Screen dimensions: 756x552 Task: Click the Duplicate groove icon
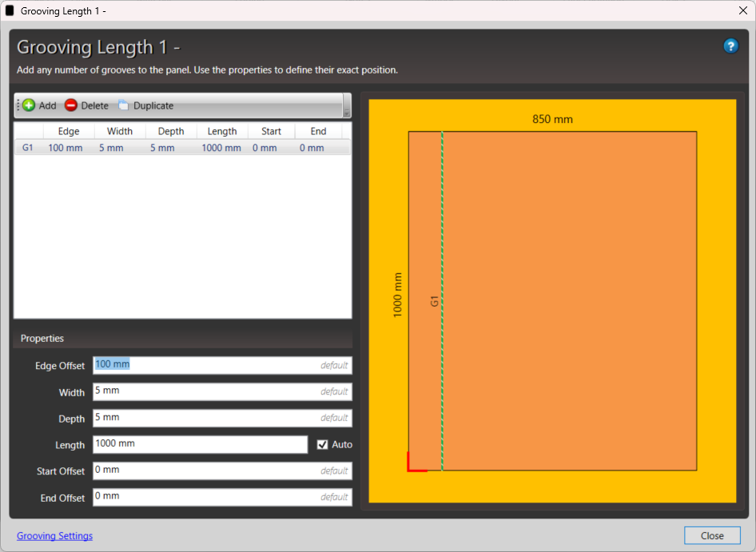coord(123,105)
